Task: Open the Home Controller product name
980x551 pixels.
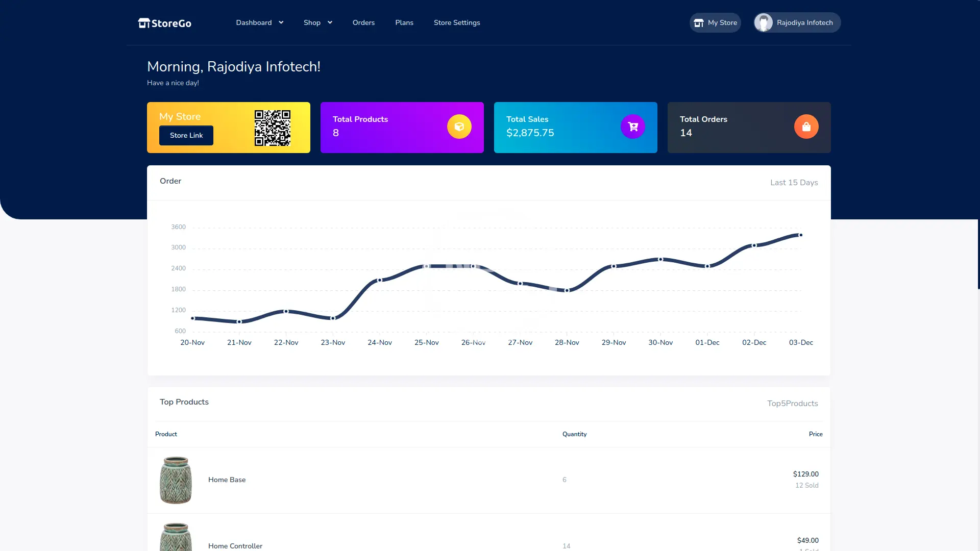Action: [235, 546]
